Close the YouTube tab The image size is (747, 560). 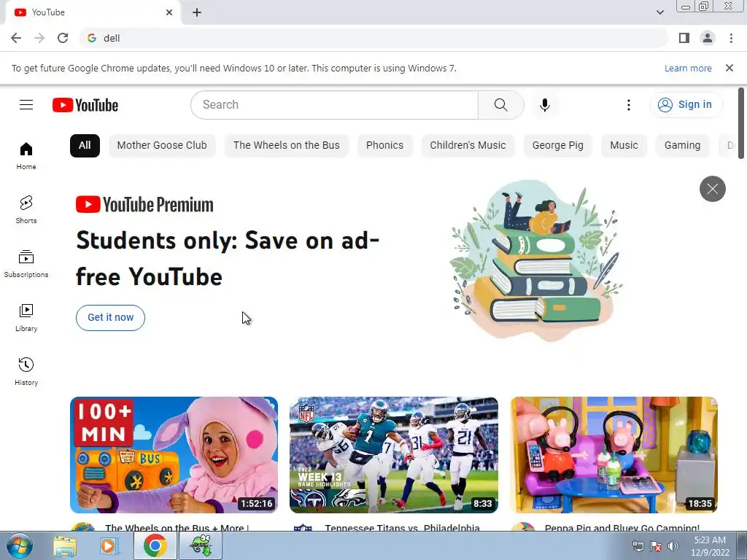(x=169, y=12)
